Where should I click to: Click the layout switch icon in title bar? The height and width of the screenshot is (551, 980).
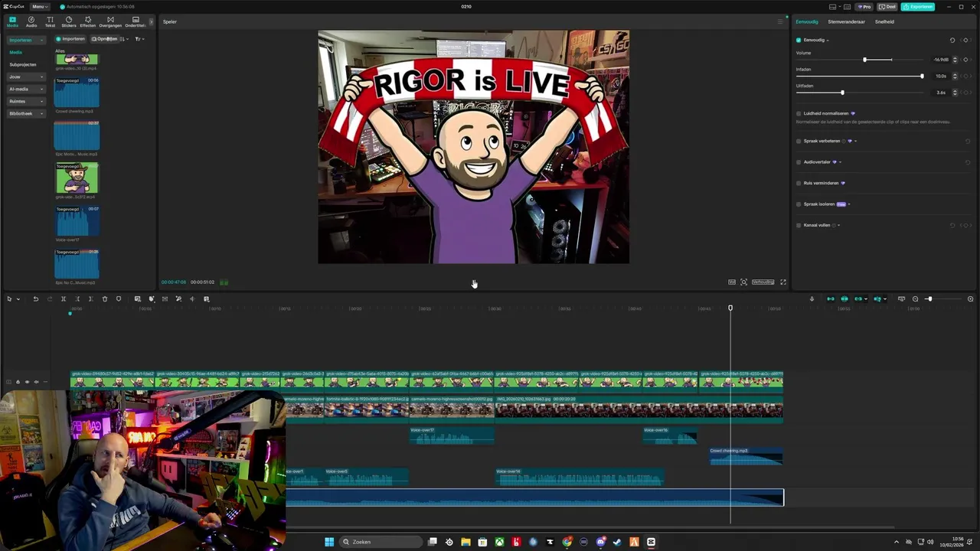[x=833, y=6]
